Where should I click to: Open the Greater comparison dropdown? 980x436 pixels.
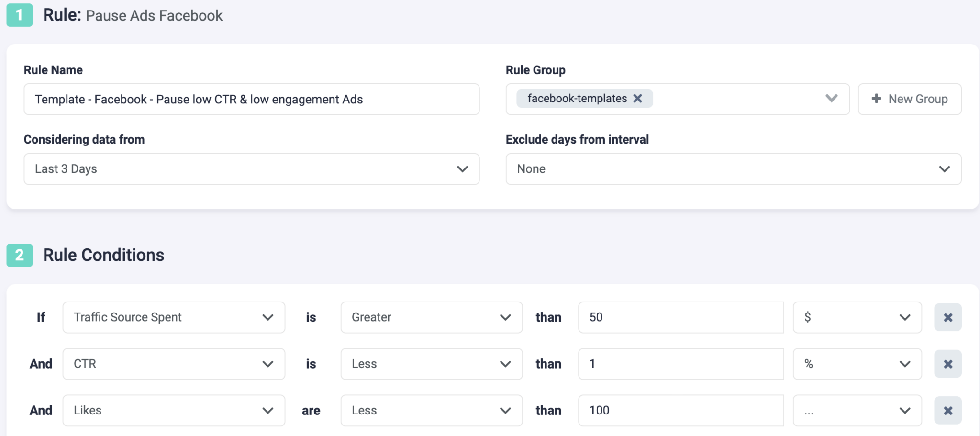(431, 317)
